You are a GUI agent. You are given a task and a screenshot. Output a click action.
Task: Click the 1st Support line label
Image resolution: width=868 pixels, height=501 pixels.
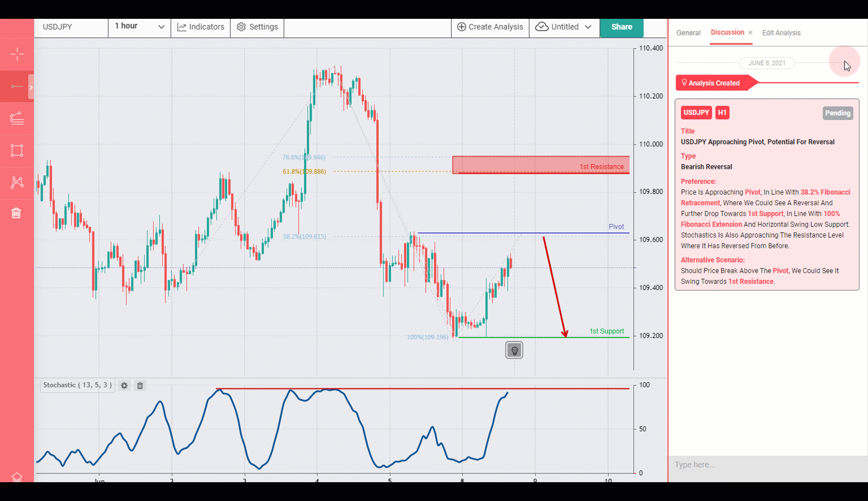pos(607,332)
